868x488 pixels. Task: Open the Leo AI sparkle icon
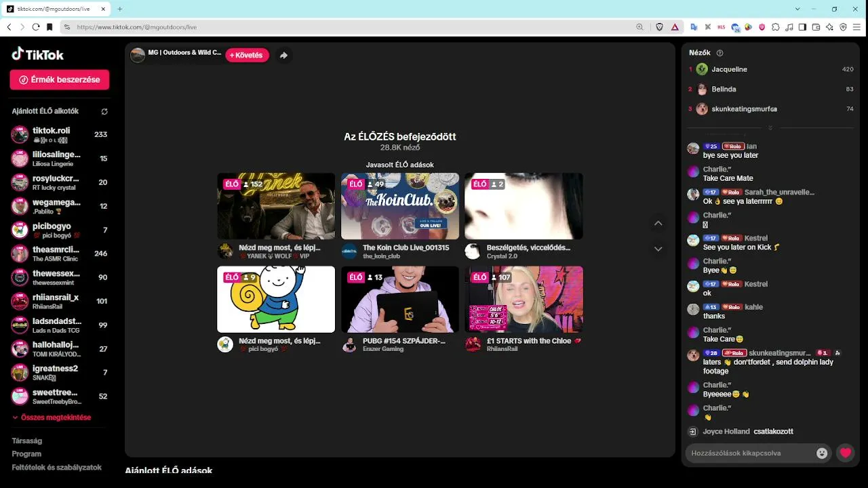[829, 27]
